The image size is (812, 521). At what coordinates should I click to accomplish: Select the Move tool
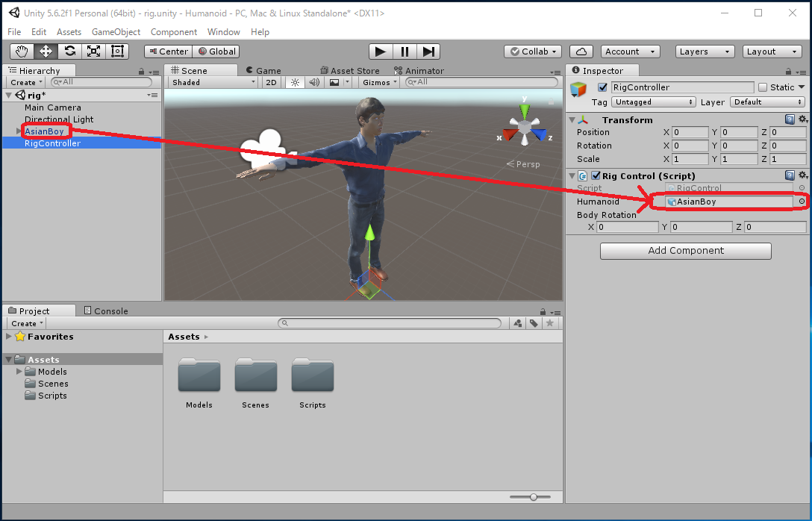(x=46, y=52)
